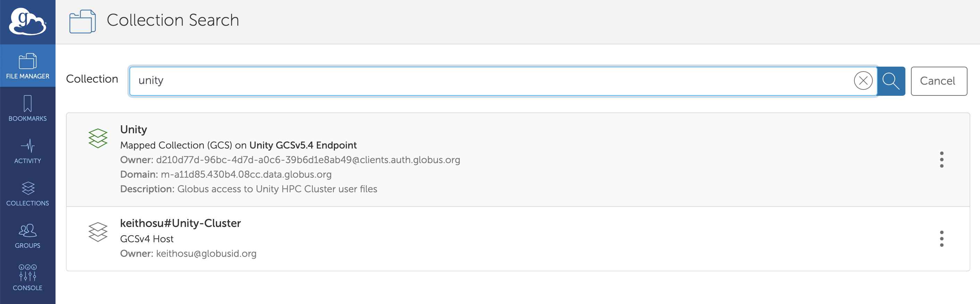Image resolution: width=980 pixels, height=304 pixels.
Task: Click green stack icon of Unity collection
Action: point(98,138)
